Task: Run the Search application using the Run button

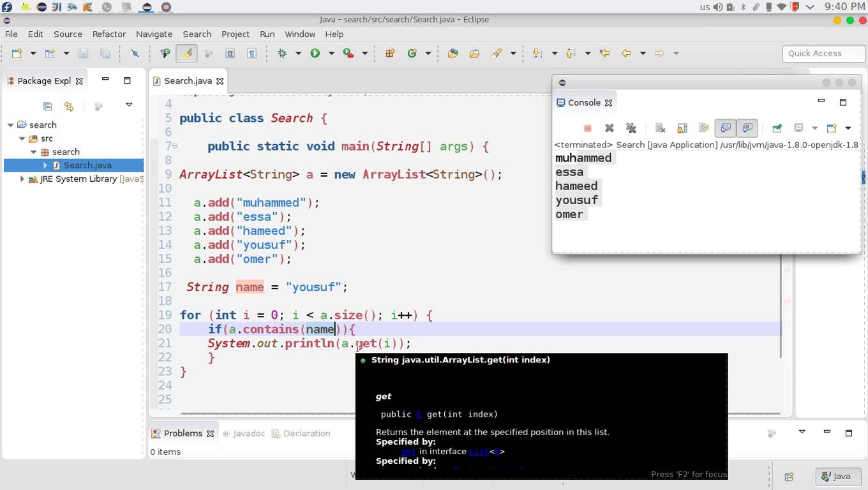Action: (x=315, y=54)
